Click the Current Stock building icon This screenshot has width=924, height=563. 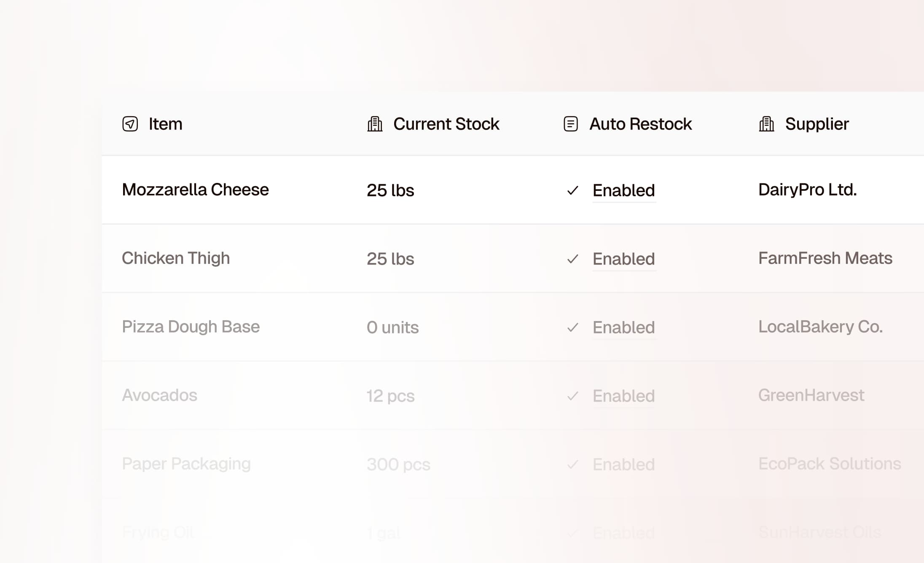click(x=375, y=124)
